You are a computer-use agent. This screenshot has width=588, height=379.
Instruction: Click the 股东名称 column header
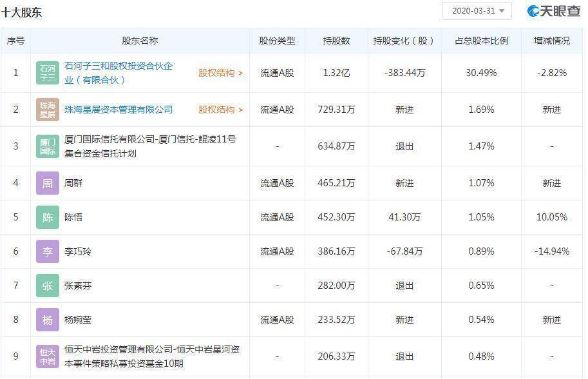coord(140,41)
